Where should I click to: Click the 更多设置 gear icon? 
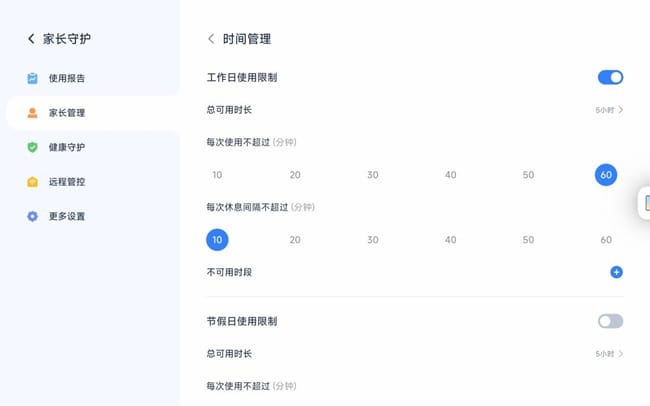(x=32, y=216)
